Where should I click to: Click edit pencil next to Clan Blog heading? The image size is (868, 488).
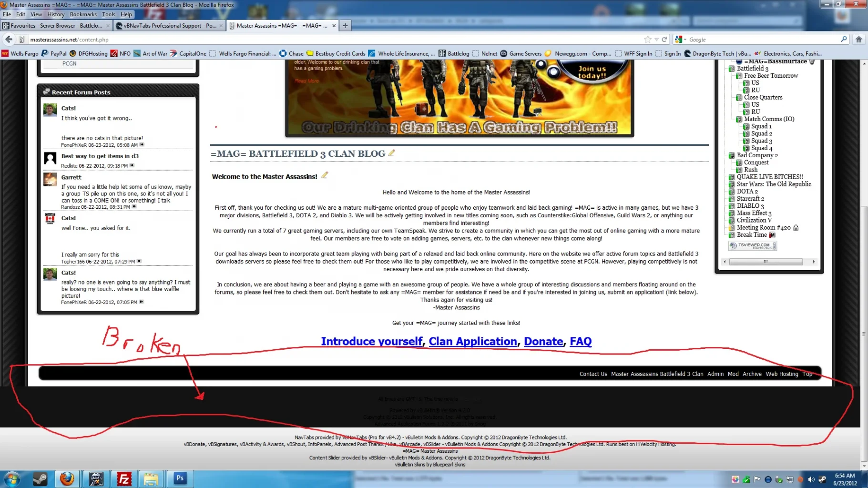392,153
